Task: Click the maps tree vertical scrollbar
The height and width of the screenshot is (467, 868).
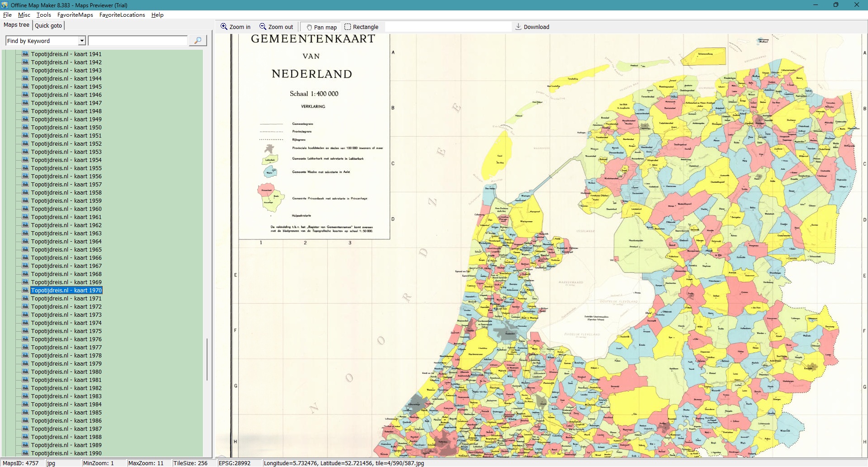Action: 207,360
